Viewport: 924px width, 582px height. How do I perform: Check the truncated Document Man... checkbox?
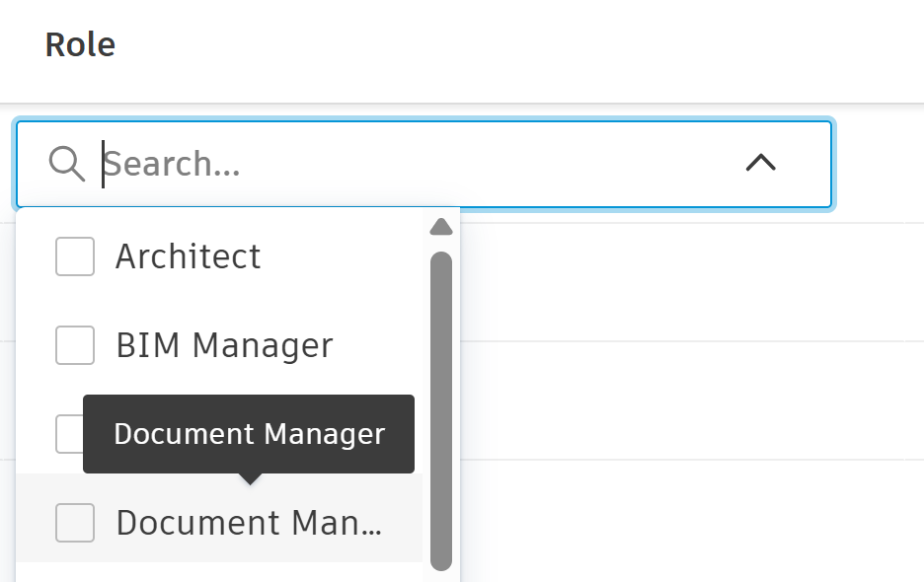click(x=74, y=523)
